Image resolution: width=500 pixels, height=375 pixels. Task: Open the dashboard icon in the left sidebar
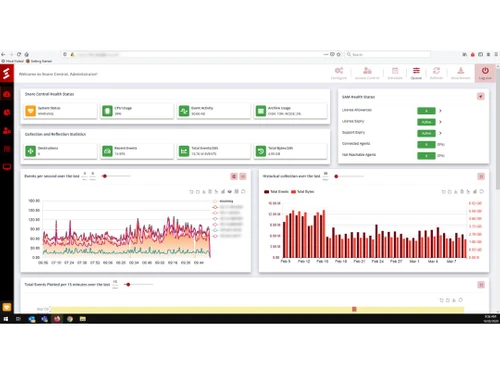point(7,95)
